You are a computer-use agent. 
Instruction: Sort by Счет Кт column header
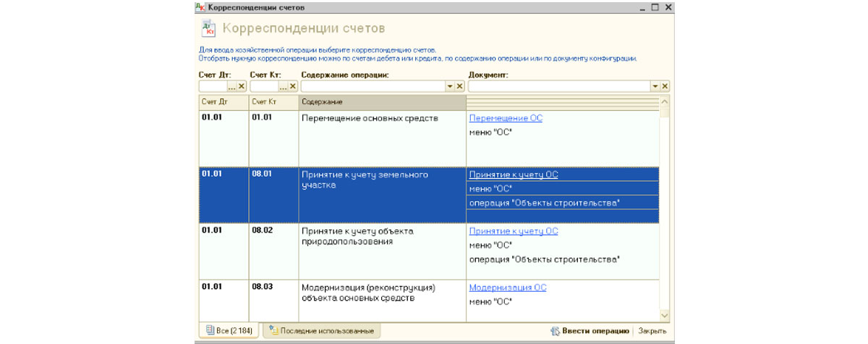[x=273, y=102]
